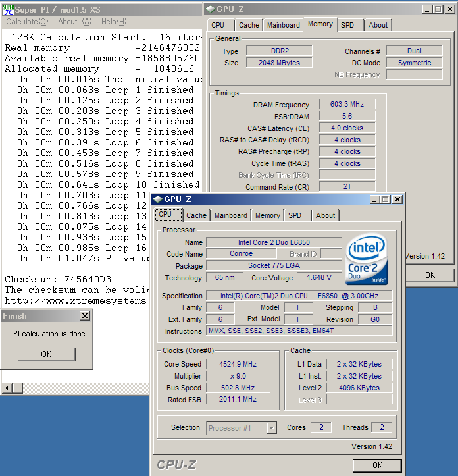Switch to Memory tab in front CPU-Z window
Screen dimensions: 458x476
tap(267, 215)
